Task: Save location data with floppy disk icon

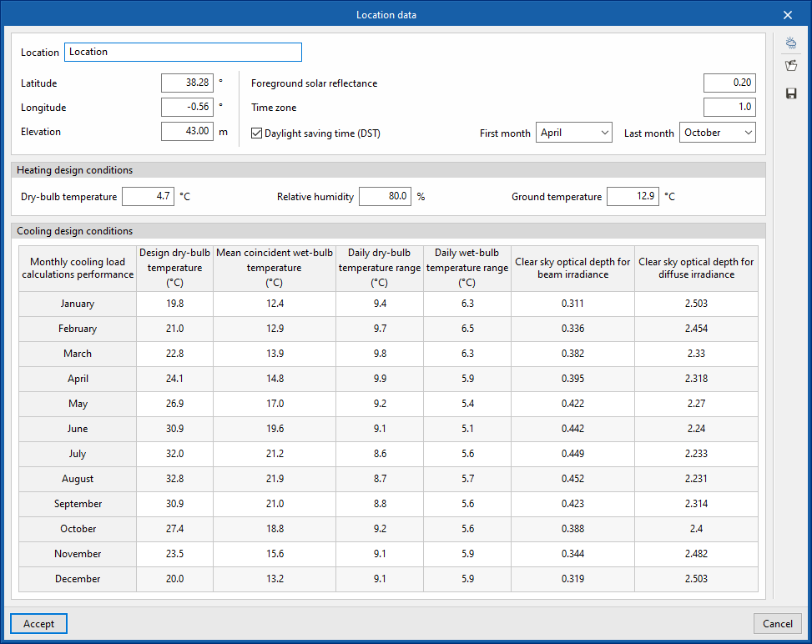Action: pyautogui.click(x=791, y=93)
